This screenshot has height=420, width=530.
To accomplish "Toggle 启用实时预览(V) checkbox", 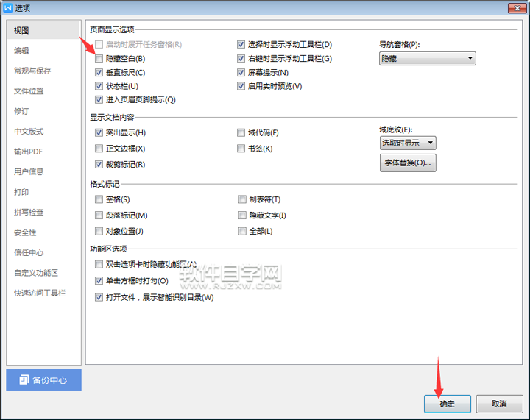I will 241,86.
